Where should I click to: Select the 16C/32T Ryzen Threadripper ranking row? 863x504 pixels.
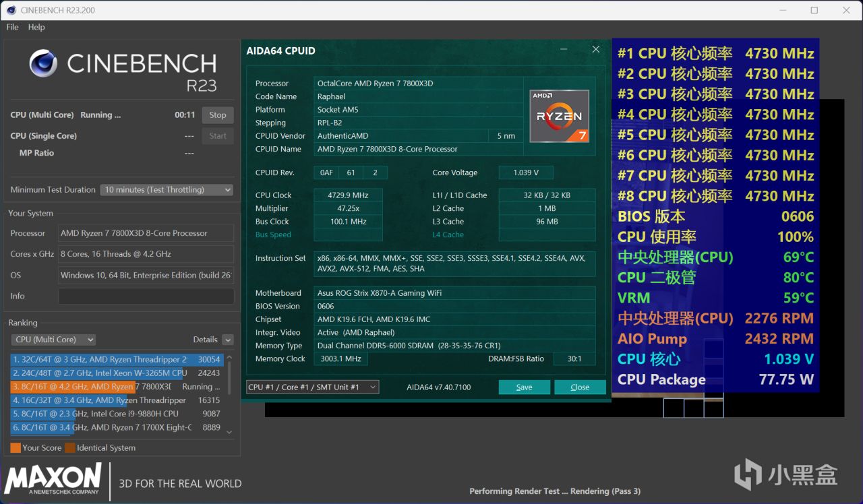coord(117,400)
